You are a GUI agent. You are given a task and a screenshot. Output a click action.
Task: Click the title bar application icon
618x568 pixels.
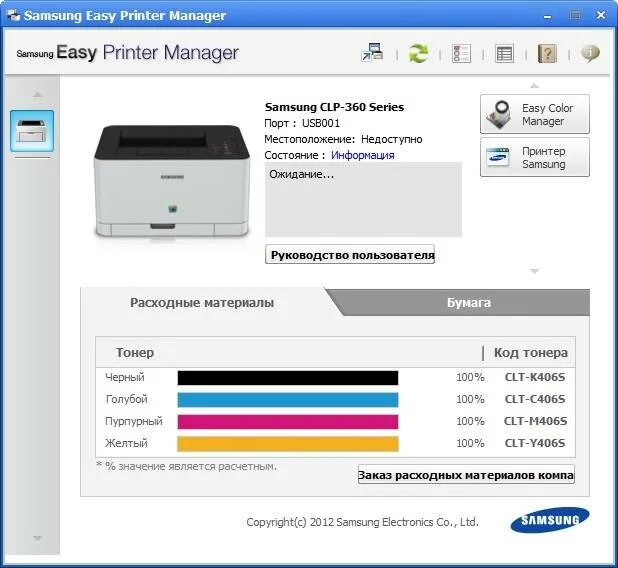tap(13, 15)
